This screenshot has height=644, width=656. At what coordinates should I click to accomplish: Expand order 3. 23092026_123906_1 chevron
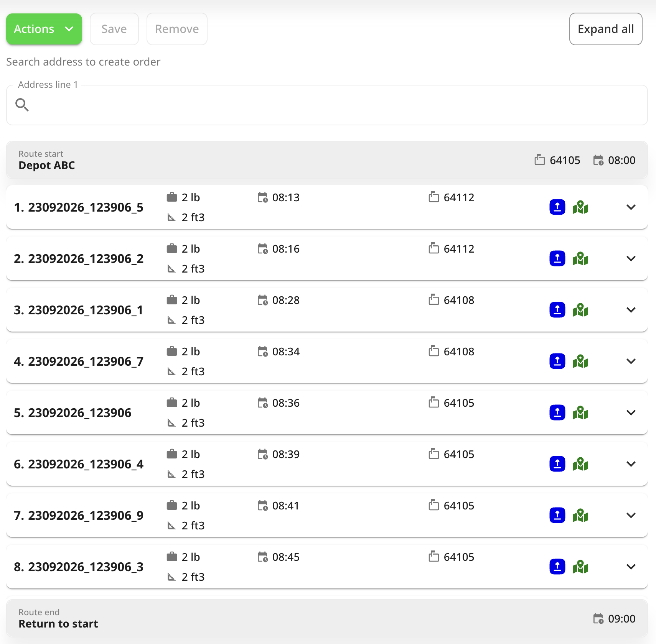pyautogui.click(x=631, y=310)
